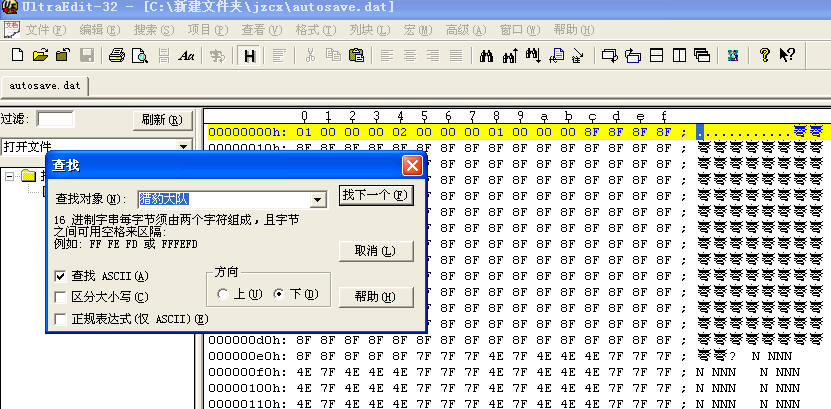Image resolution: width=831 pixels, height=409 pixels.
Task: Expand the 打开文件 dropdown list
Action: (184, 147)
